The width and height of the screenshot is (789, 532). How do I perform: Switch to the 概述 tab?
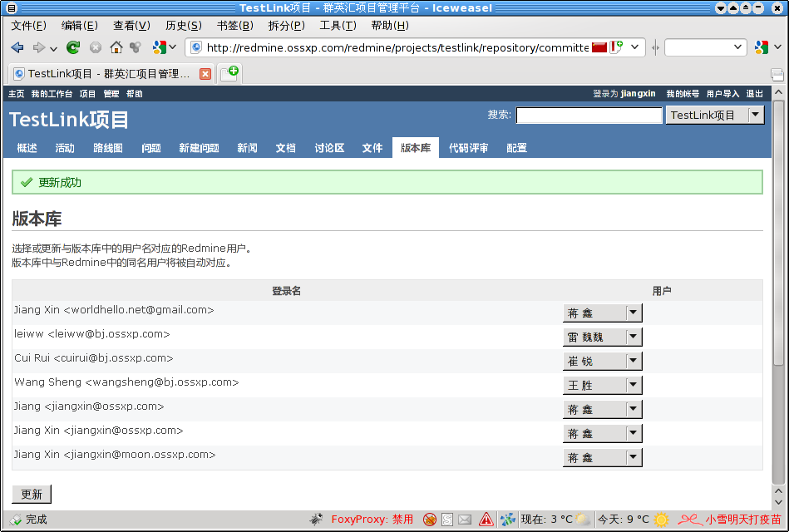click(x=27, y=148)
